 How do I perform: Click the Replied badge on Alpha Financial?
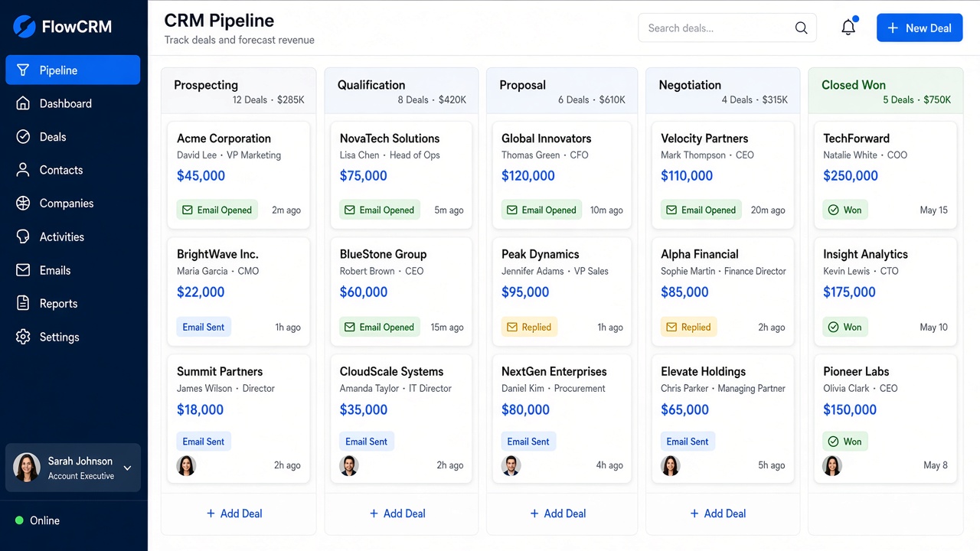(x=689, y=327)
